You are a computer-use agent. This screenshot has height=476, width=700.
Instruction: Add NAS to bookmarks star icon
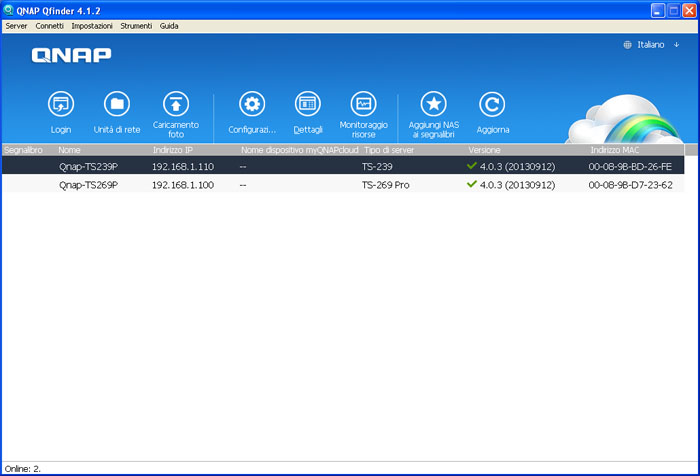[x=433, y=104]
